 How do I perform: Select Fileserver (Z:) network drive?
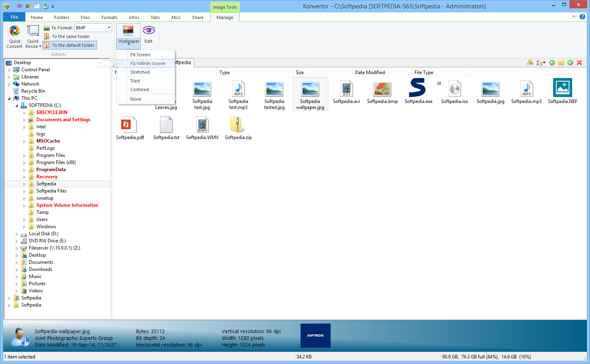pyautogui.click(x=54, y=248)
